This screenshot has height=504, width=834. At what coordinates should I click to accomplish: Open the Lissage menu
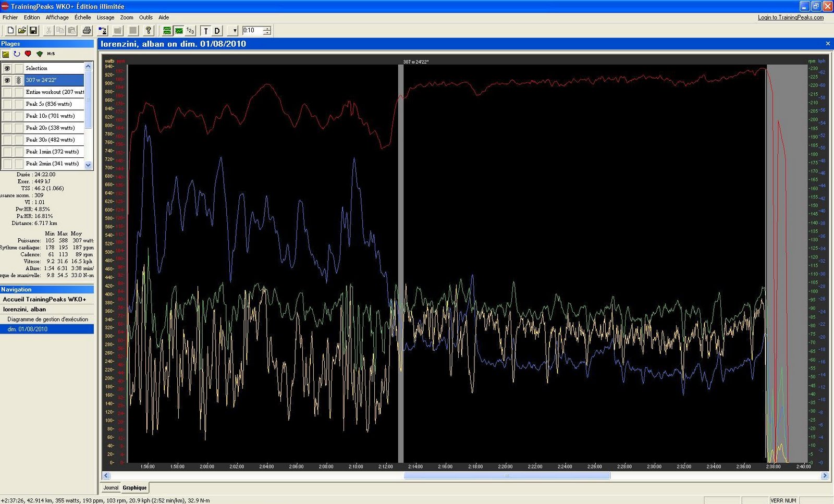tap(105, 17)
